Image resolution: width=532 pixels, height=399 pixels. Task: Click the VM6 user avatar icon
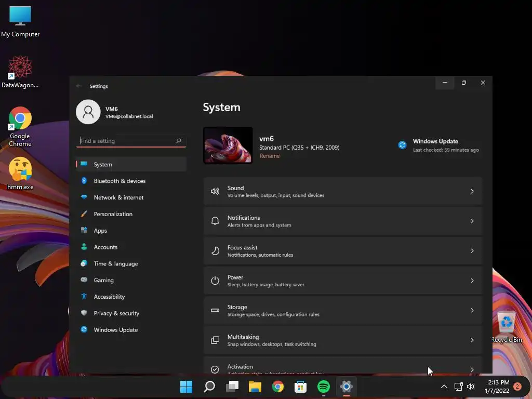(x=88, y=112)
